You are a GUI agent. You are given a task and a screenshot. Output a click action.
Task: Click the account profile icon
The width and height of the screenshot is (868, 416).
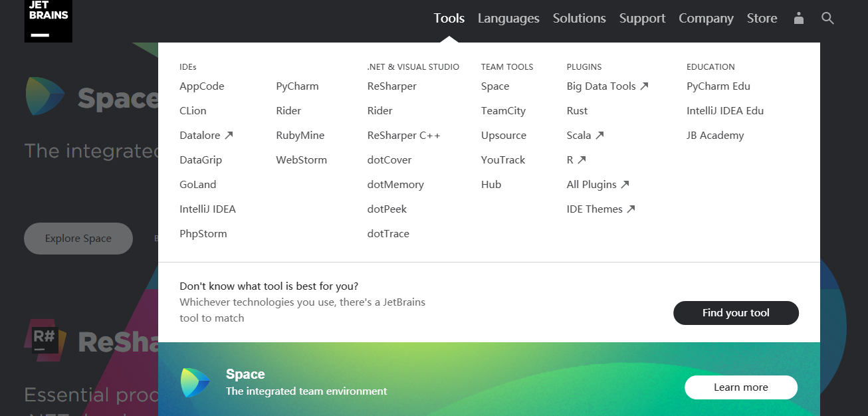tap(798, 19)
